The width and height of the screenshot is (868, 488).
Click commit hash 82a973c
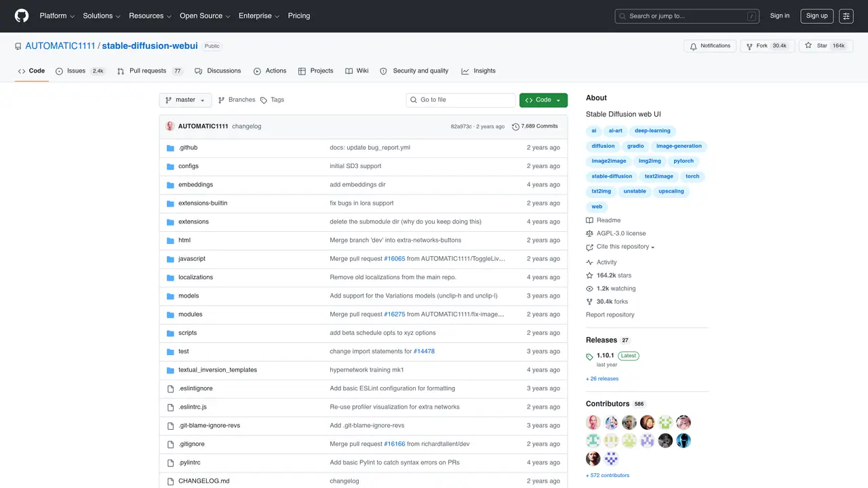(461, 127)
